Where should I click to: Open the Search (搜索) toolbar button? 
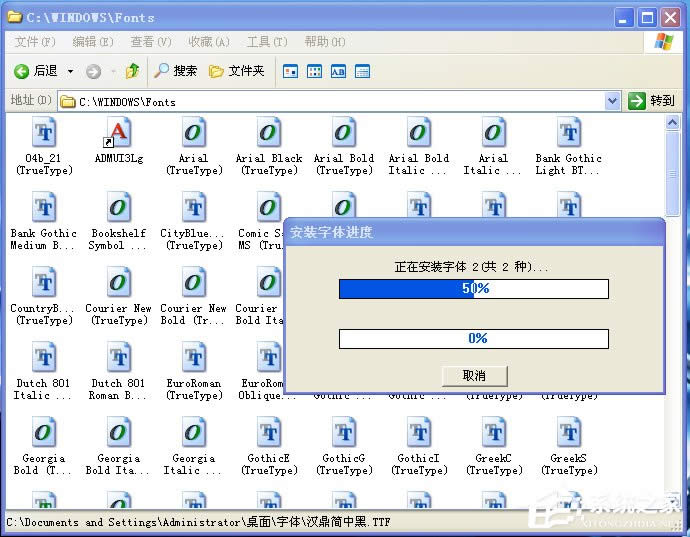[x=175, y=71]
